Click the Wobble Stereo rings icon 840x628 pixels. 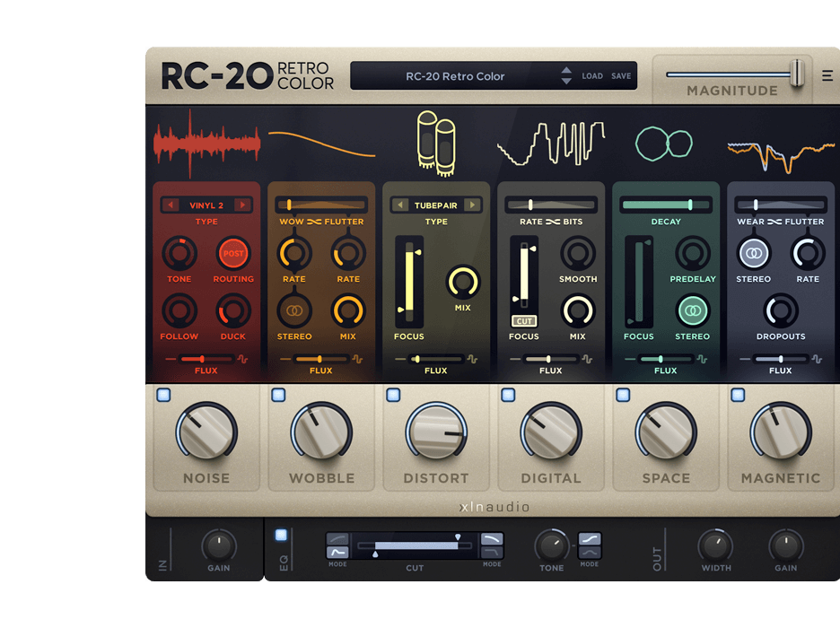(294, 311)
